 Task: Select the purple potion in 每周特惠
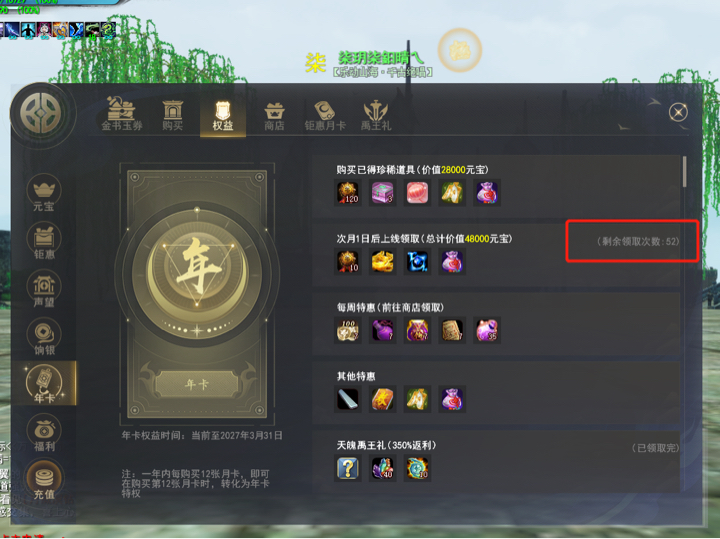pos(382,331)
